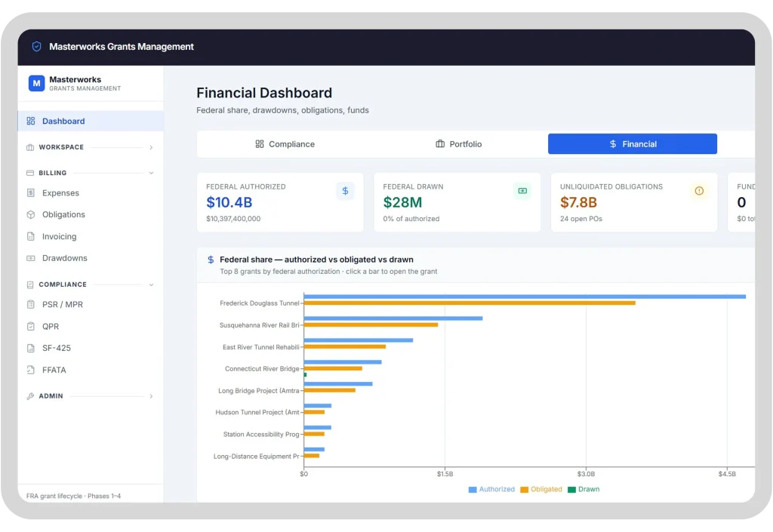The image size is (773, 532).
Task: Click the Federal Drawn $28M card
Action: [457, 202]
